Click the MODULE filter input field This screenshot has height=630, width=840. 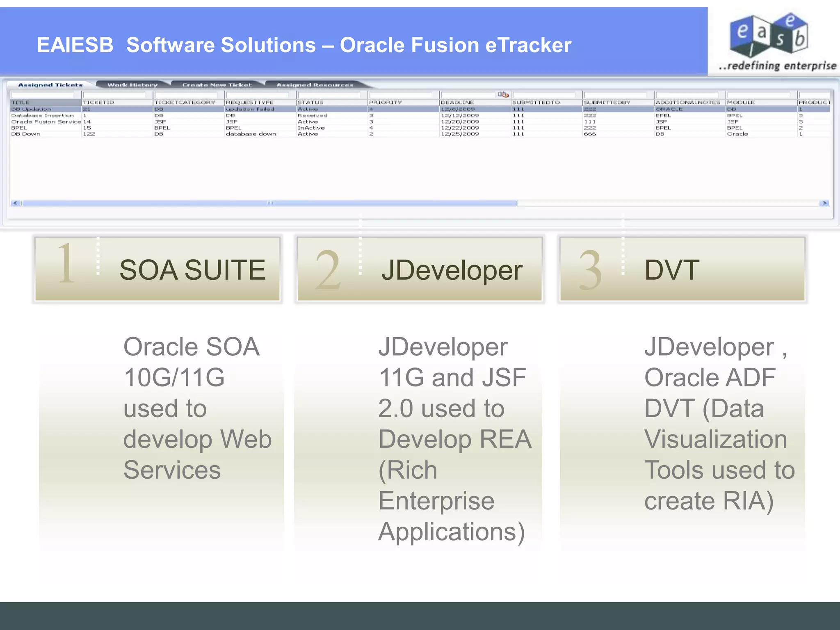point(759,95)
